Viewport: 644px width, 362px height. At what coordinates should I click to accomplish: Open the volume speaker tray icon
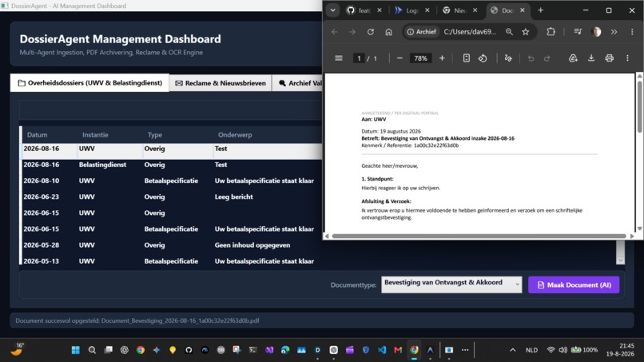coord(563,350)
